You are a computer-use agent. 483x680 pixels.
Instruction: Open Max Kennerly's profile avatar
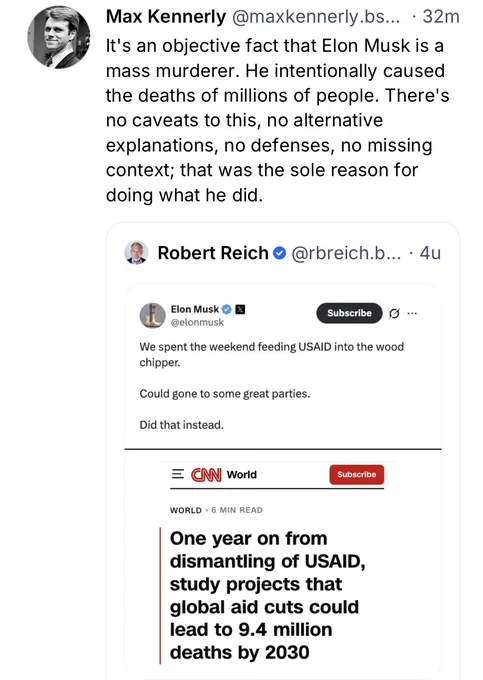point(59,37)
